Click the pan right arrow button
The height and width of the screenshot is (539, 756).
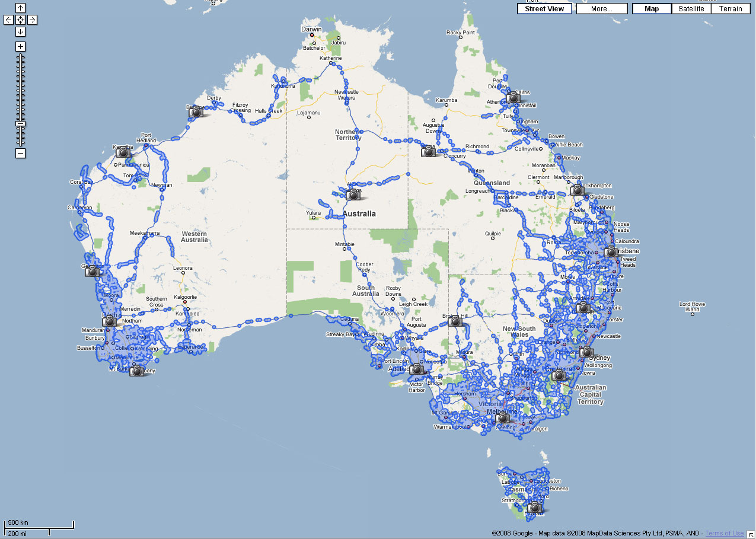click(32, 20)
